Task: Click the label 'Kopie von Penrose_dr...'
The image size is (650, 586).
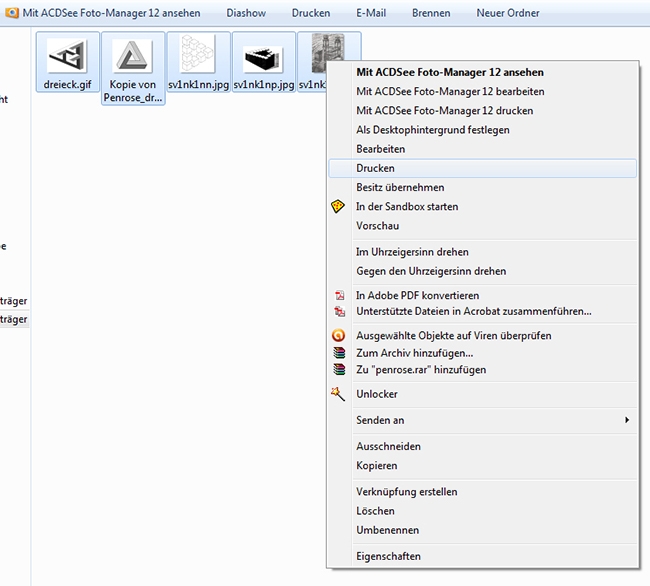Action: click(x=133, y=91)
